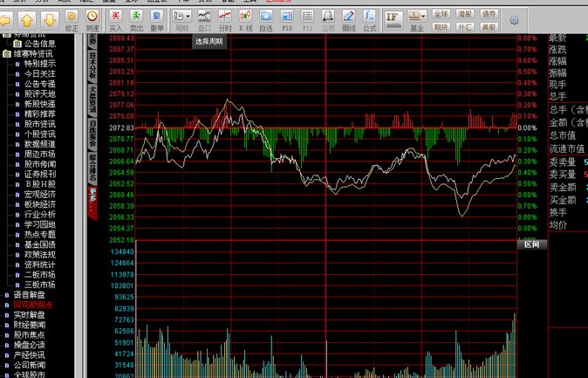588x378 pixels.
Task: Click the 公式 formula toolbar icon
Action: point(369,19)
